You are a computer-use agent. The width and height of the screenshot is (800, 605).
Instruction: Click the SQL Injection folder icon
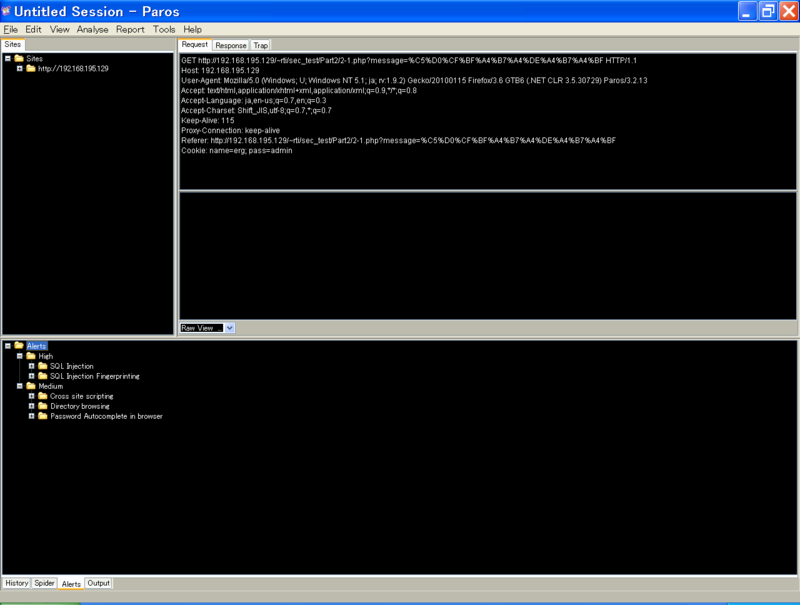pyautogui.click(x=43, y=366)
